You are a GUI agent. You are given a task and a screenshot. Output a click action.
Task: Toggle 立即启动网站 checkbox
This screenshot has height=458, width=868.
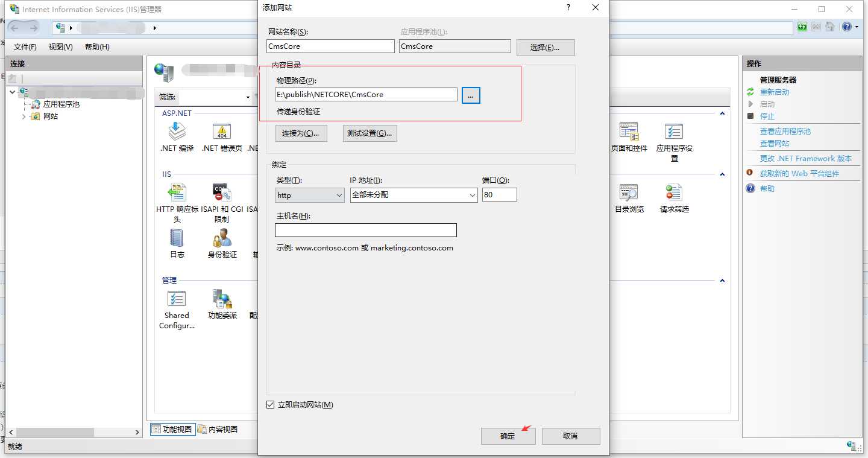coord(270,404)
